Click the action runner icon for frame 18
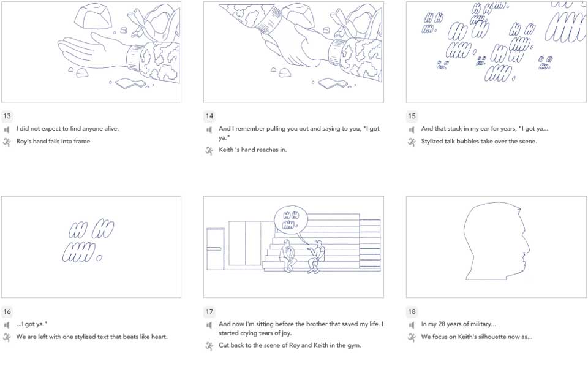The height and width of the screenshot is (377, 588). click(412, 338)
